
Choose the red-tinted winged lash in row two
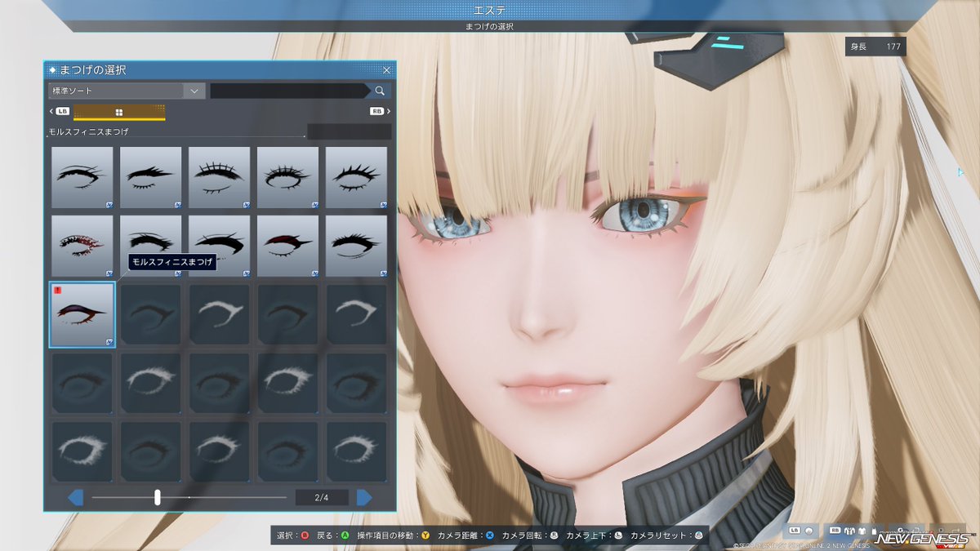click(288, 246)
